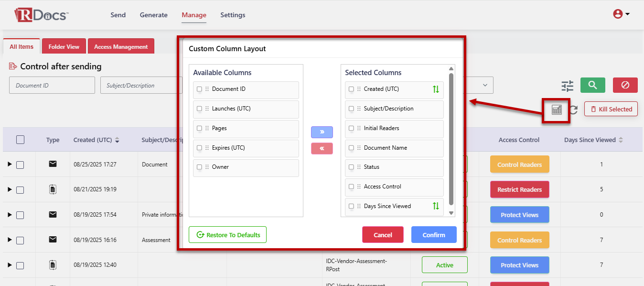Click the envelope type icon on the first row
Image resolution: width=644 pixels, height=286 pixels.
(53, 164)
